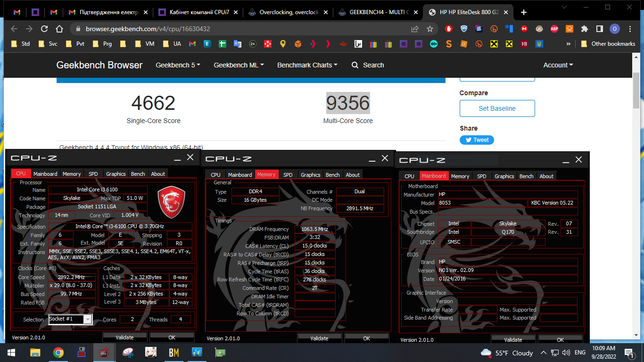
Task: Expand the Benchmark Charts menu
Action: coord(307,65)
